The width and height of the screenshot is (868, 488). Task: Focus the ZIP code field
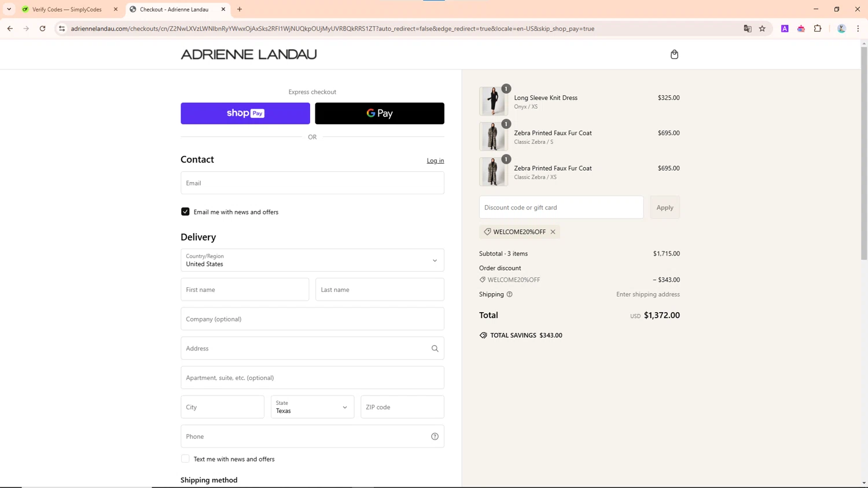(x=402, y=407)
